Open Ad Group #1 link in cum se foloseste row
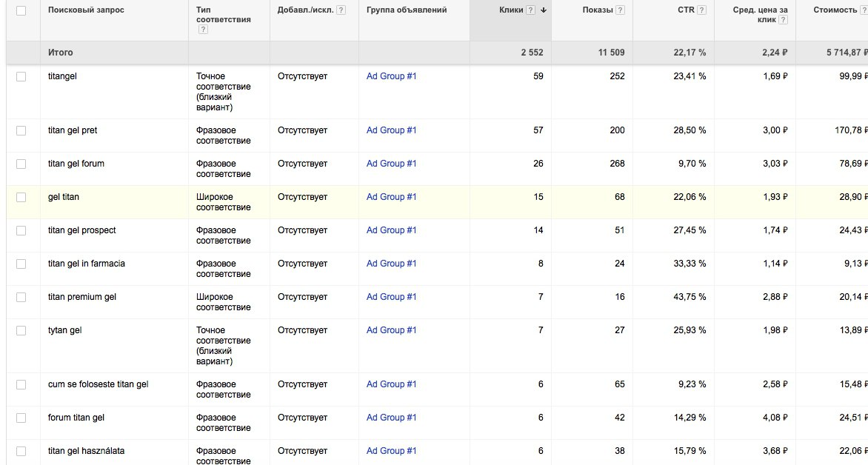868x465 pixels. (391, 384)
